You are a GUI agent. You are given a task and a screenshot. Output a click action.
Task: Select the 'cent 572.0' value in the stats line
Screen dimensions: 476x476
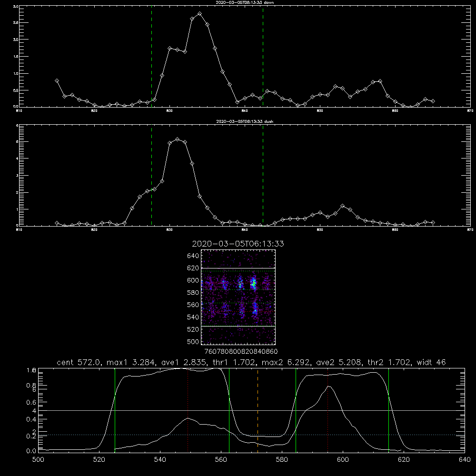pos(80,362)
